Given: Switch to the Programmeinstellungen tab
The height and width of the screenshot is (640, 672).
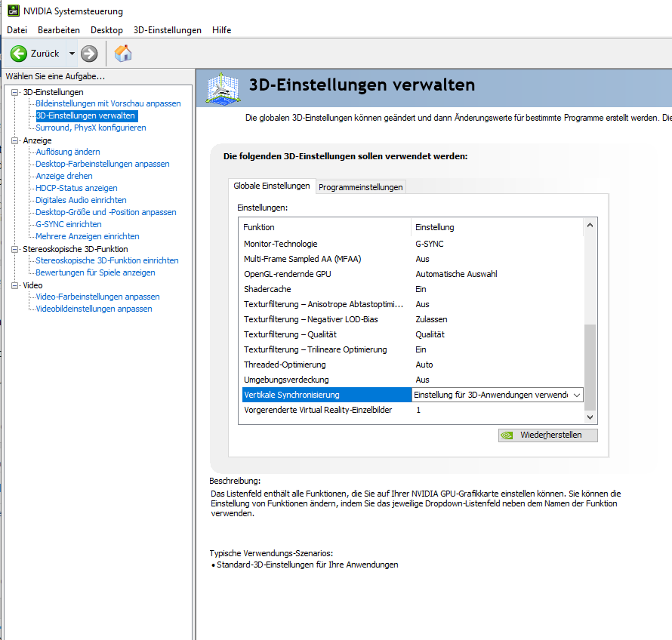Looking at the screenshot, I should 360,187.
